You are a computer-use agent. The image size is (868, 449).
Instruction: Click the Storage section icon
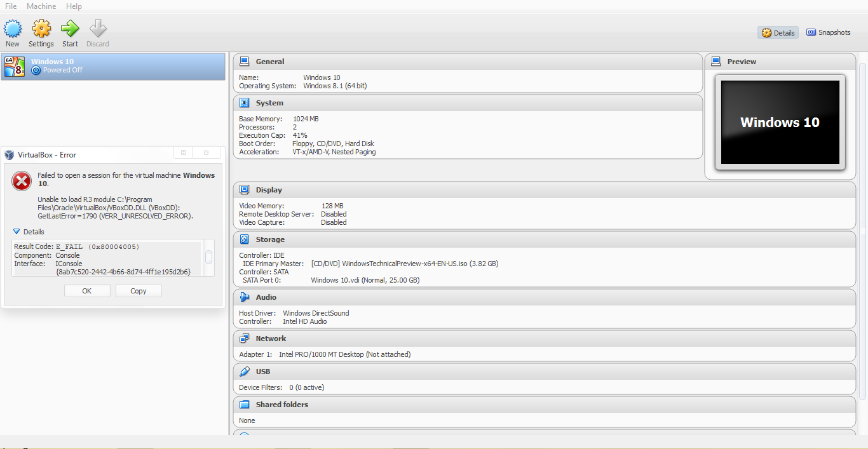[245, 239]
